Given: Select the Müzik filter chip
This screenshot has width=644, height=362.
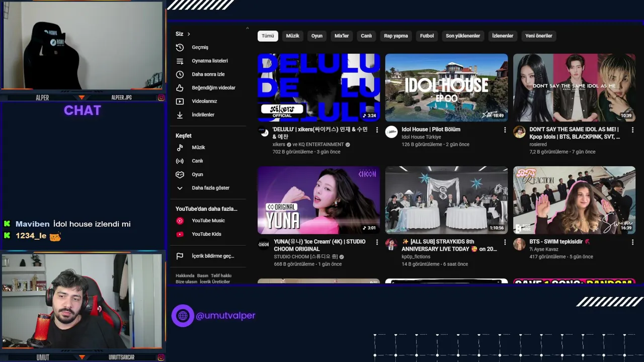Looking at the screenshot, I should pyautogui.click(x=293, y=36).
